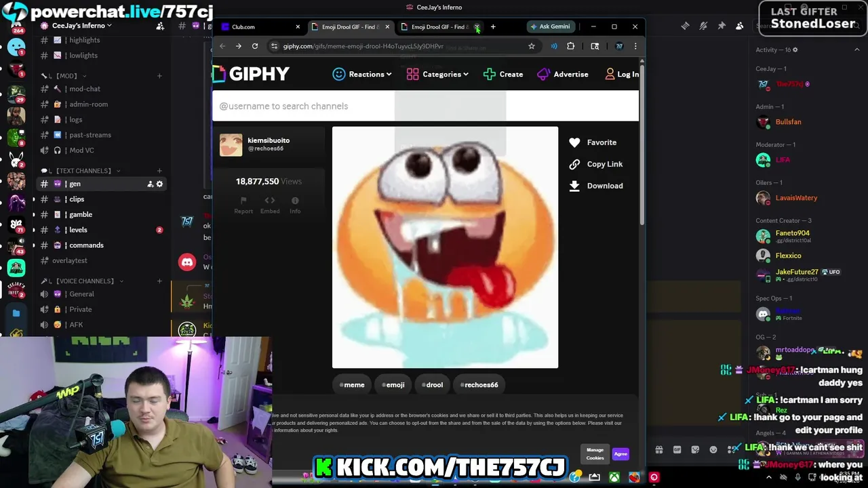The width and height of the screenshot is (868, 488).
Task: Click the Create button on GIPHY
Action: click(503, 75)
